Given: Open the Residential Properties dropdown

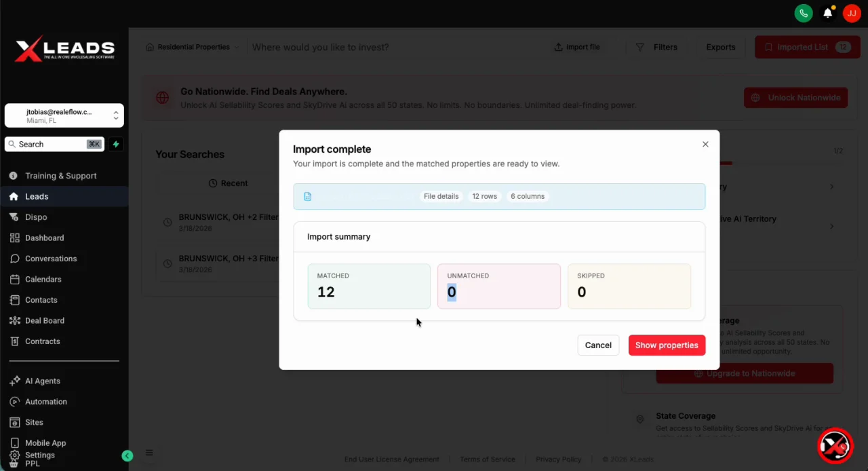Looking at the screenshot, I should pyautogui.click(x=193, y=48).
